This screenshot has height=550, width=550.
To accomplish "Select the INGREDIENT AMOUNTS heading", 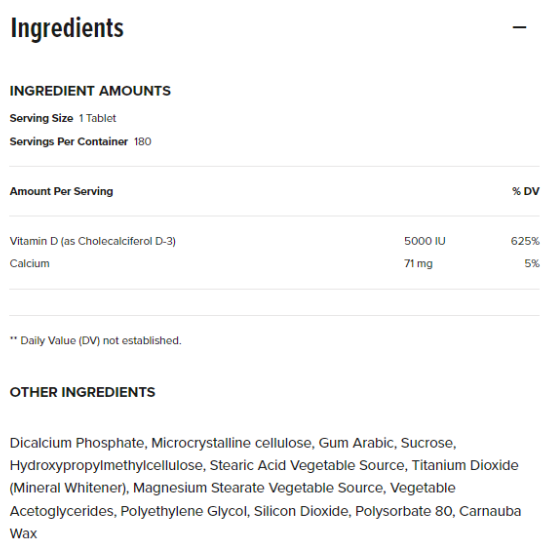I will pos(90,91).
